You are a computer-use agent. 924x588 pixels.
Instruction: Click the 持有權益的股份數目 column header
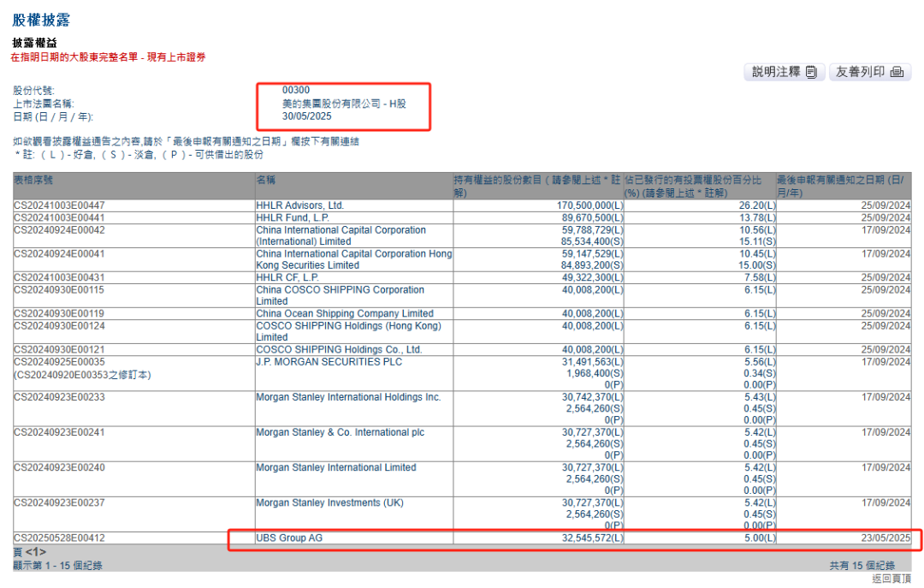click(537, 186)
